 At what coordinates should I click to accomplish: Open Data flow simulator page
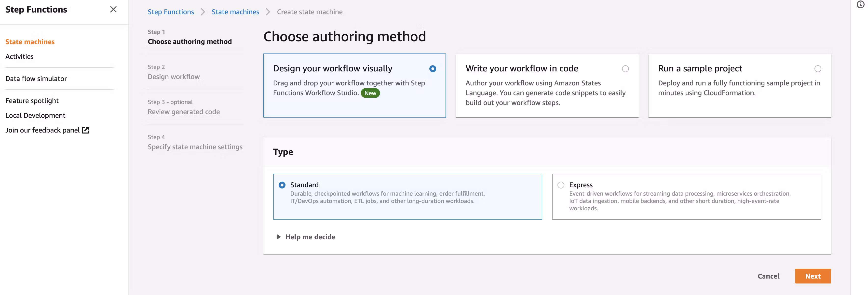coord(36,79)
